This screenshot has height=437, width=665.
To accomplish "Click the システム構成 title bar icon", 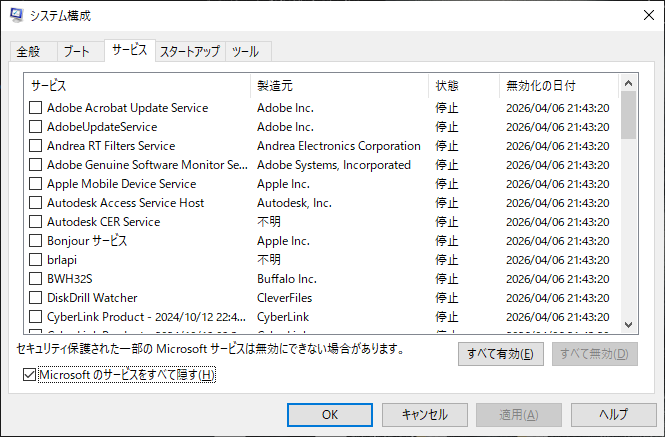I will point(17,15).
